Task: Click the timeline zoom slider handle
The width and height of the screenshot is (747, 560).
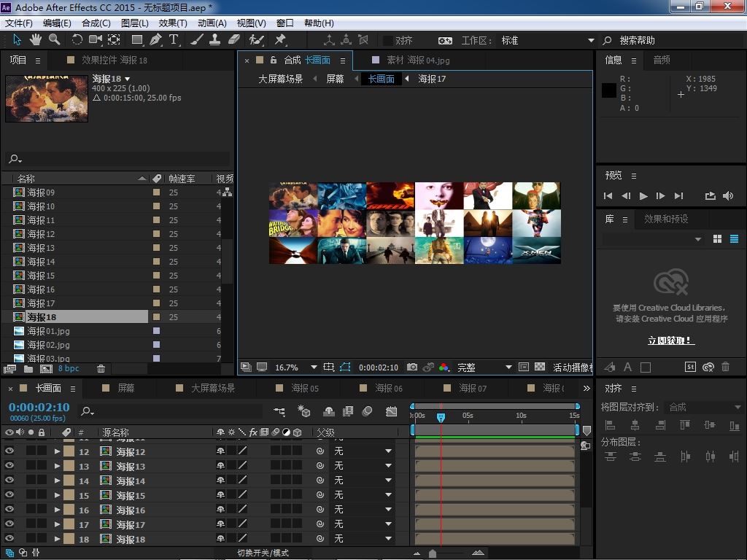Action: (432, 553)
